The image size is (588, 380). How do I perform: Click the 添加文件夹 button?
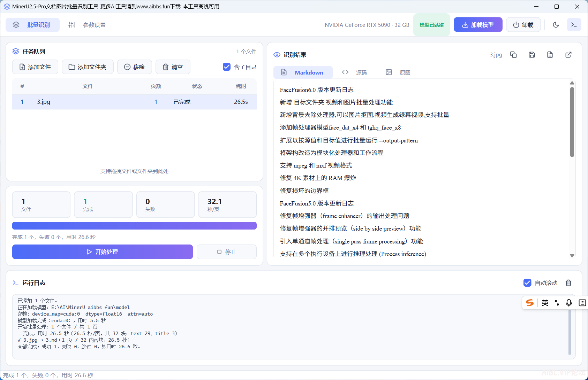click(88, 67)
